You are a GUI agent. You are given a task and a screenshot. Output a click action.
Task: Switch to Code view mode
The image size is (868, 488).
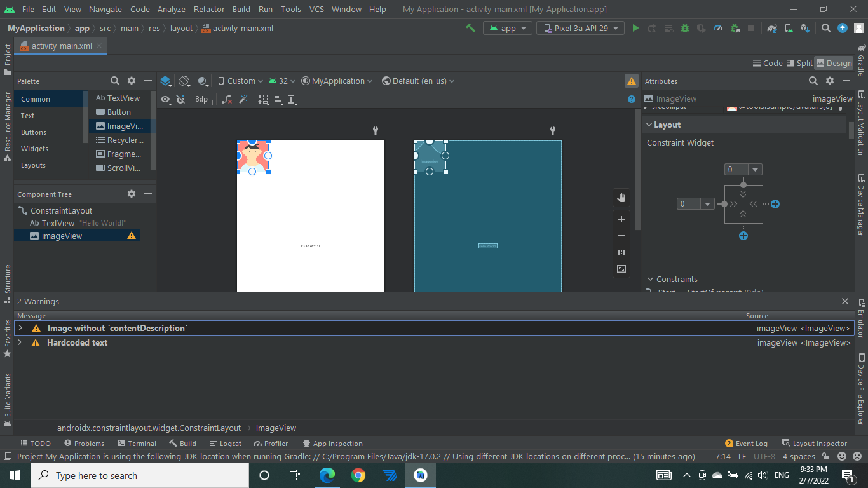(768, 63)
